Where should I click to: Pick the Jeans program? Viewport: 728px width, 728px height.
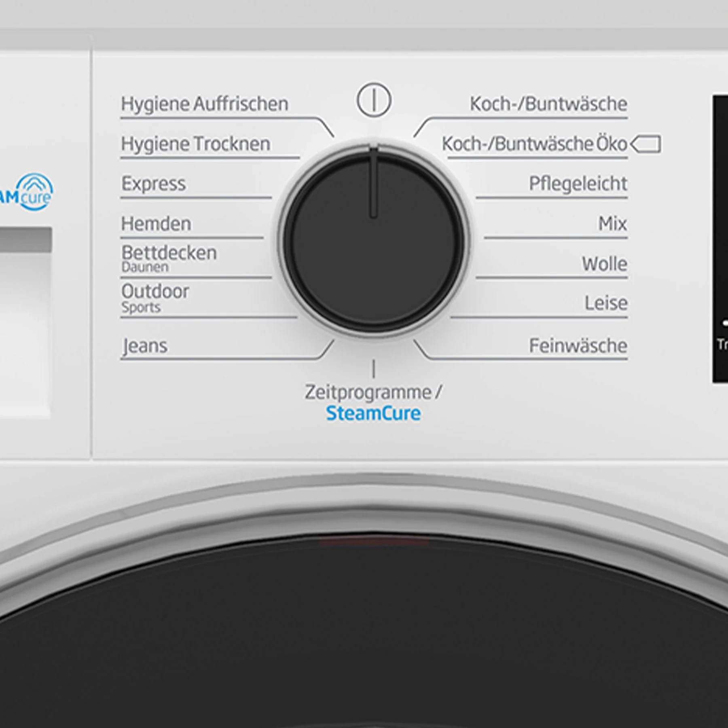[145, 346]
